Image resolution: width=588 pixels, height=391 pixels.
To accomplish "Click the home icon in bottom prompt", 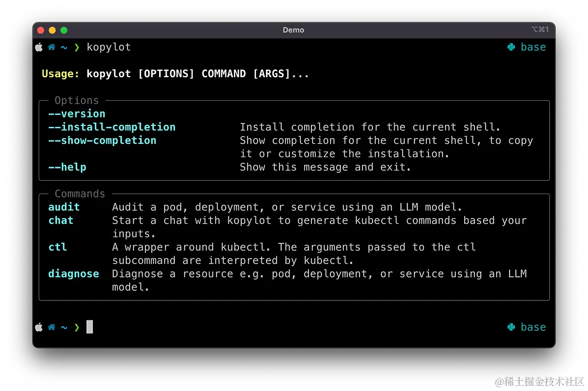I will point(52,327).
